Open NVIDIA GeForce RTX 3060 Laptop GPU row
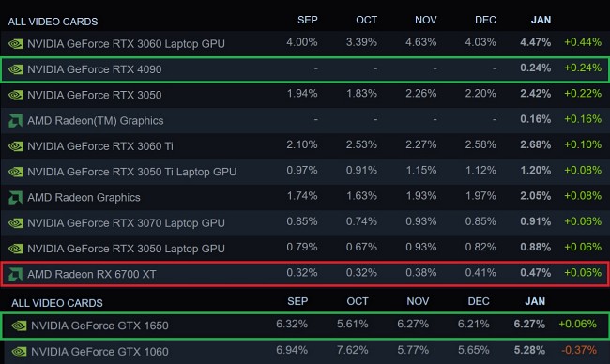The image size is (610, 364). (305, 43)
